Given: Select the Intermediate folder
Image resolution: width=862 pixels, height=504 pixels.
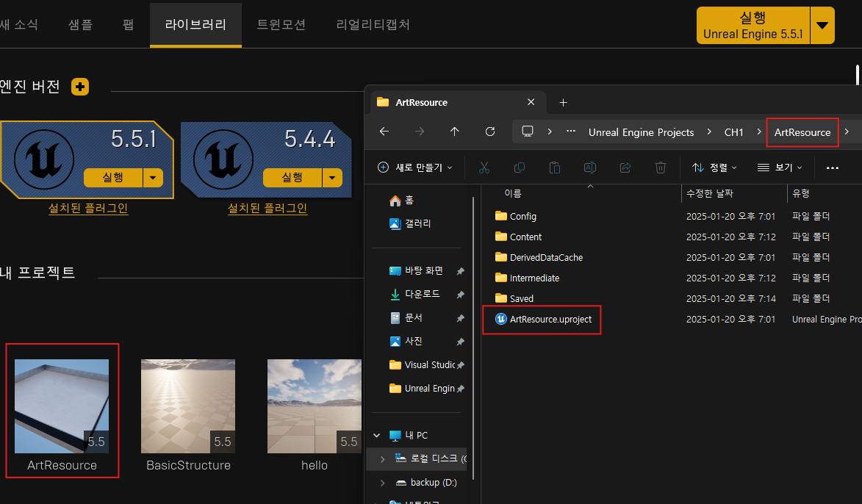Looking at the screenshot, I should coord(527,278).
